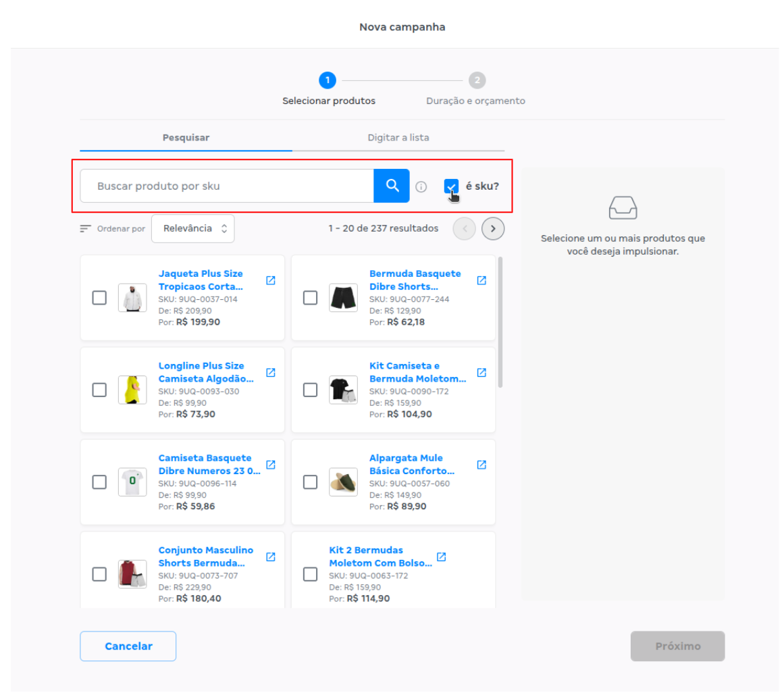This screenshot has height=697, width=784.
Task: Open Conjunto Masculino Shorts external link icon
Action: [x=271, y=557]
